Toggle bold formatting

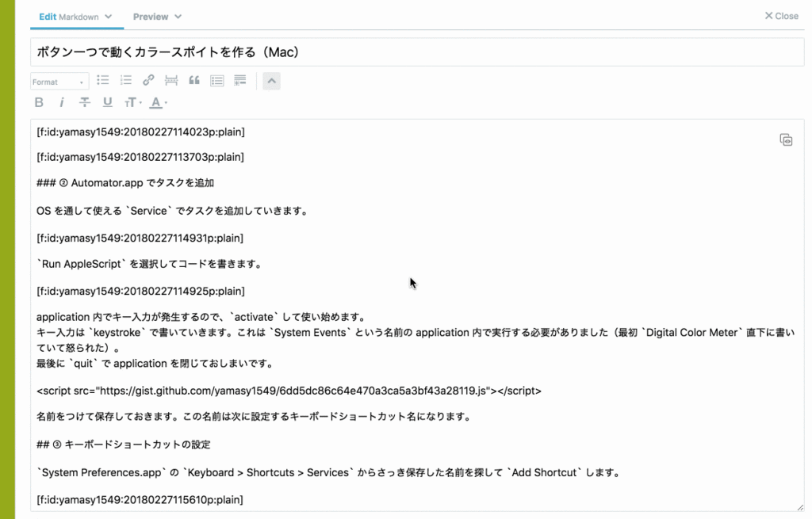38,102
